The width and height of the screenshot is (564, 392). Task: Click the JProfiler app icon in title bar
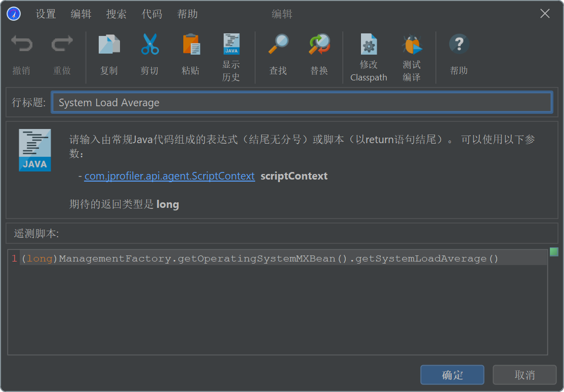tap(14, 14)
